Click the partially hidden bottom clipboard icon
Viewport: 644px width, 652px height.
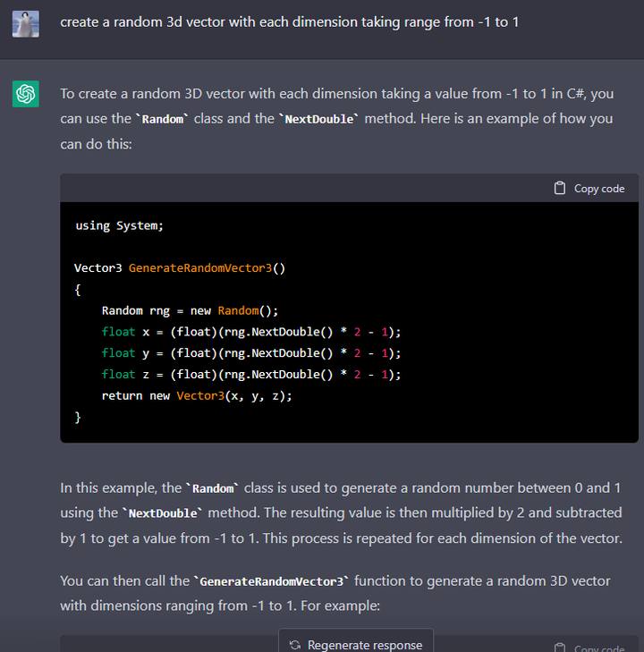pyautogui.click(x=560, y=648)
